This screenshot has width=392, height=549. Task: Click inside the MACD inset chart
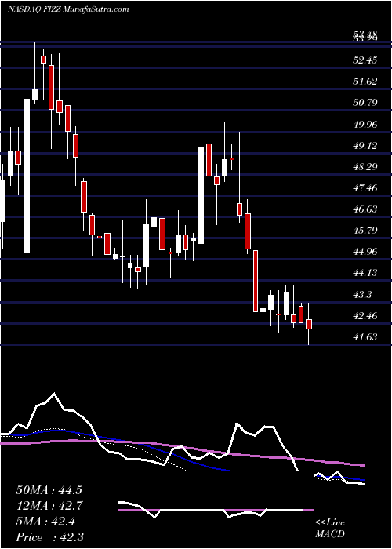(216, 510)
